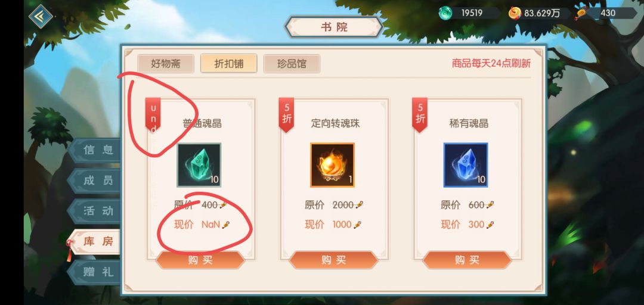Open the 稀有魂晶 blue crystal item

click(466, 165)
